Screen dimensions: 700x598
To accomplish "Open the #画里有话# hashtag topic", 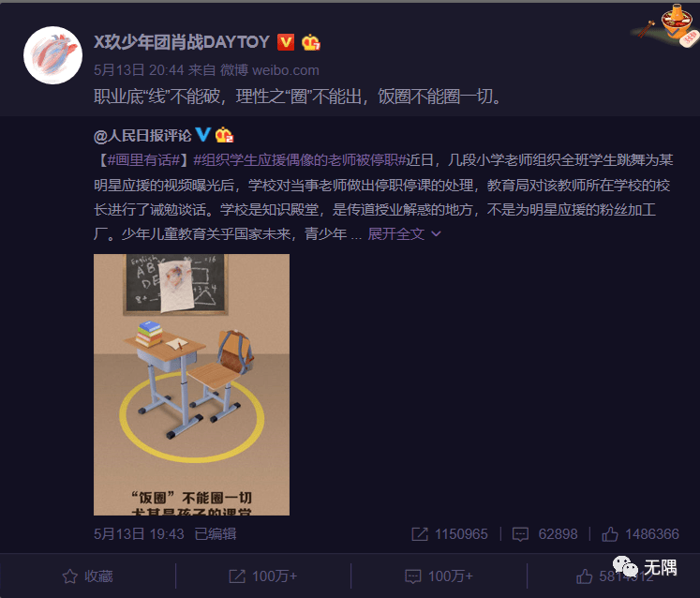I will click(x=143, y=160).
